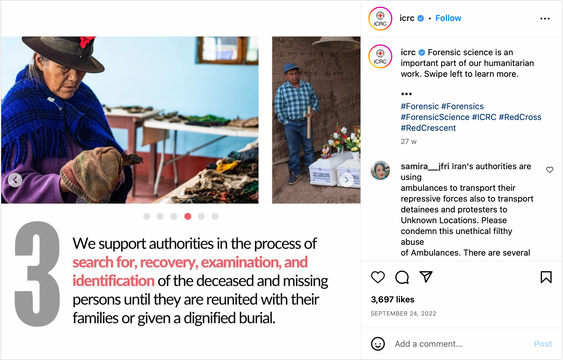Viewport: 563px width, 360px height.
Task: Show who liked via 3,697 likes
Action: pyautogui.click(x=392, y=299)
